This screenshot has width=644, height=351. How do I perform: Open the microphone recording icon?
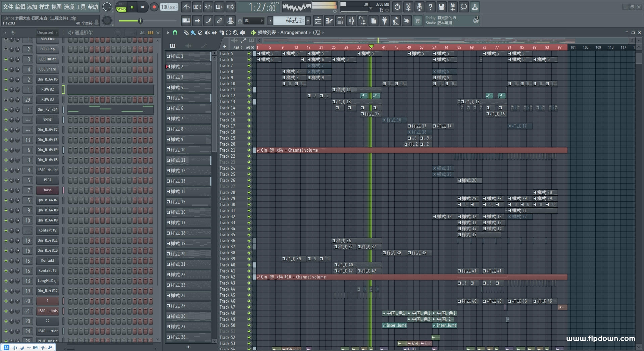tap(419, 7)
